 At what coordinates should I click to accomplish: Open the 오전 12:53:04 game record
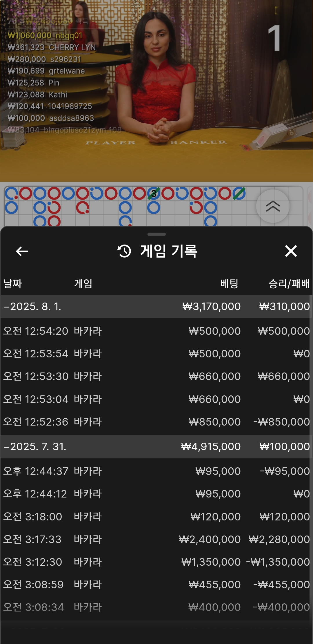tap(156, 399)
